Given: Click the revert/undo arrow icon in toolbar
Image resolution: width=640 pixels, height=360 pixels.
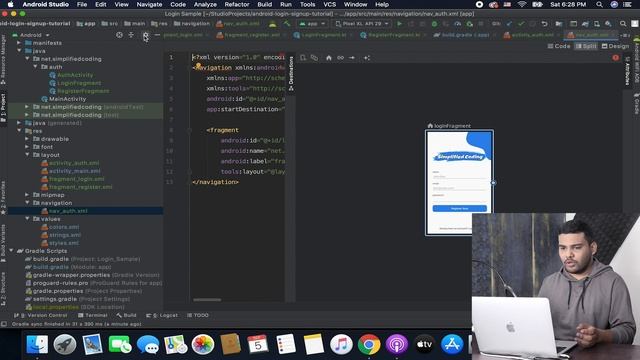Looking at the screenshot, I should click(544, 24).
